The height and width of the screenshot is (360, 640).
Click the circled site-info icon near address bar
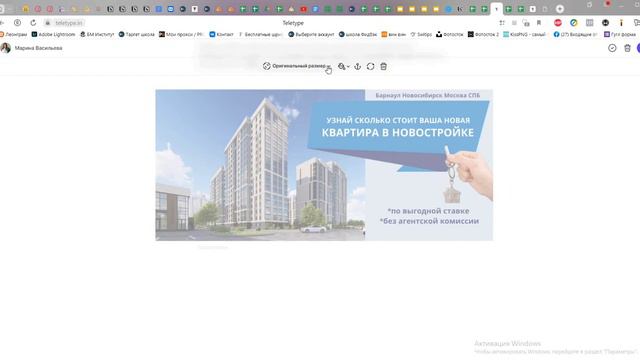pyautogui.click(x=17, y=23)
